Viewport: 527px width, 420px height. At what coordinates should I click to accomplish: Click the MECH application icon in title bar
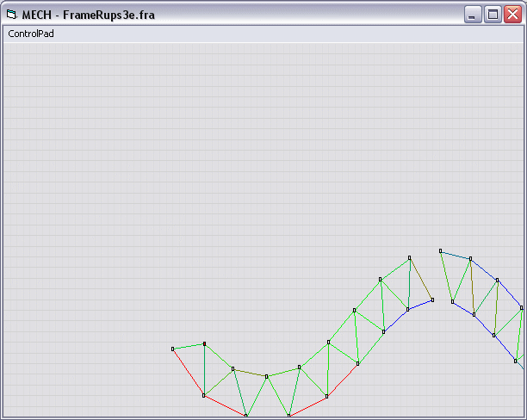tap(12, 15)
